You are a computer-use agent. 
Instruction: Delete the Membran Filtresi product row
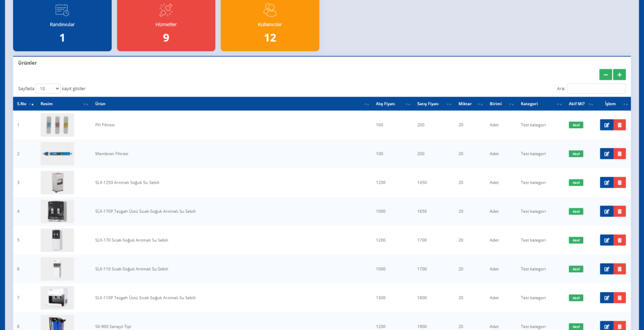click(x=619, y=154)
